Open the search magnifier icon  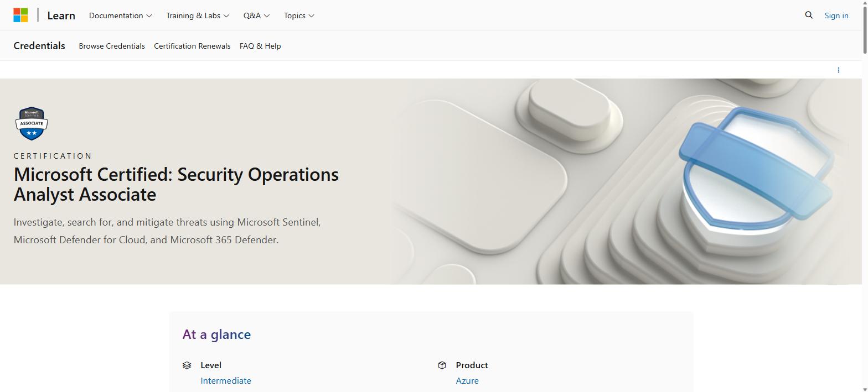pos(809,15)
